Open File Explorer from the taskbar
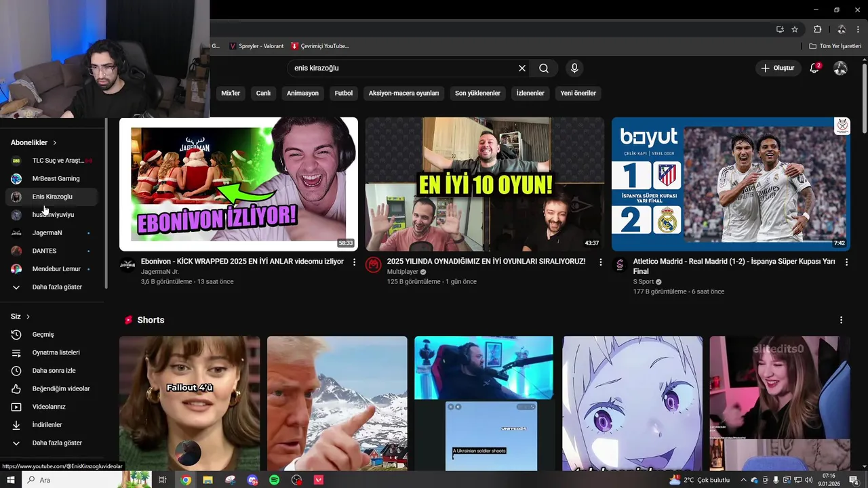Viewport: 868px width, 488px height. point(208,480)
